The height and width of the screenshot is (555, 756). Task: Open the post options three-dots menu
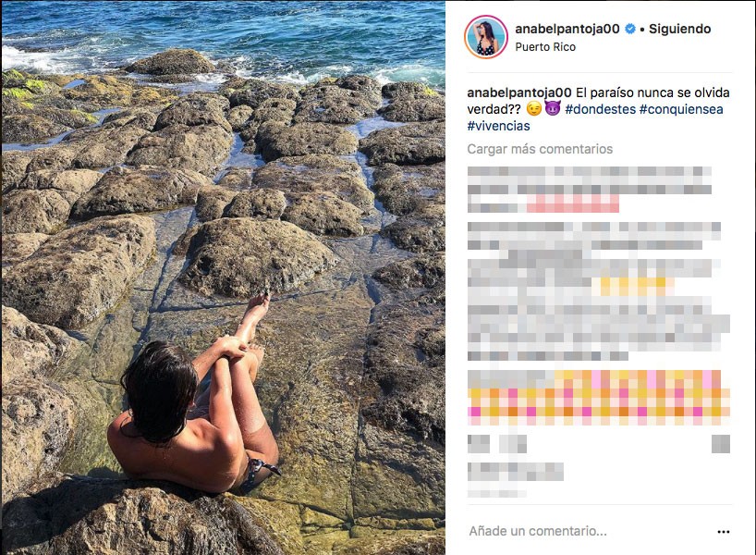coord(724,532)
